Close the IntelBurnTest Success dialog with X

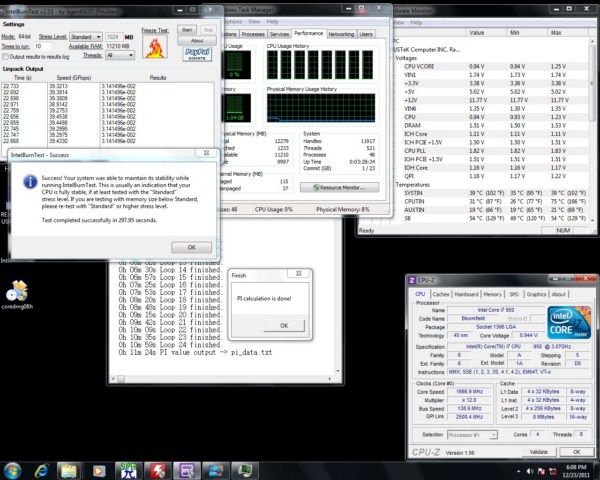pos(206,153)
